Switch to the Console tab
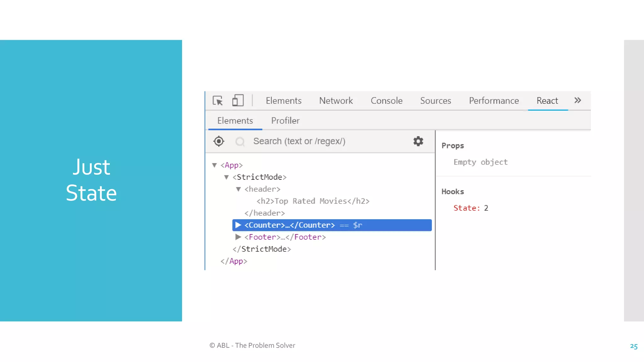 [386, 101]
